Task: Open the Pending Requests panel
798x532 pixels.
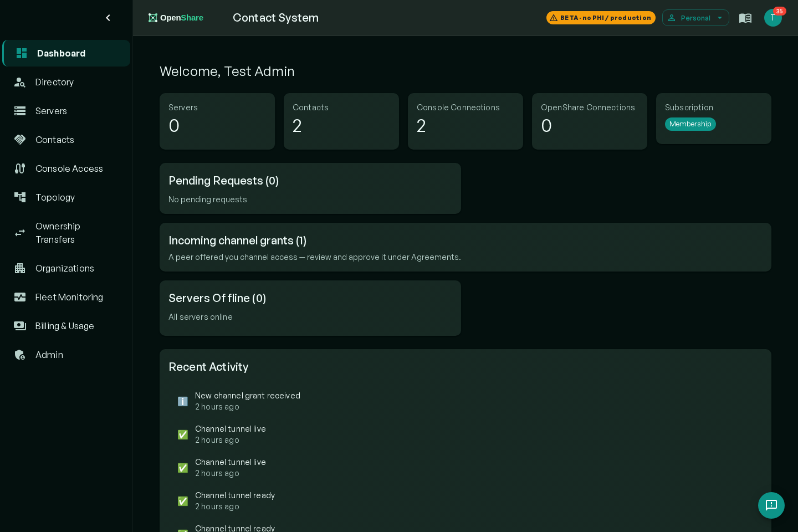Action: pos(310,188)
